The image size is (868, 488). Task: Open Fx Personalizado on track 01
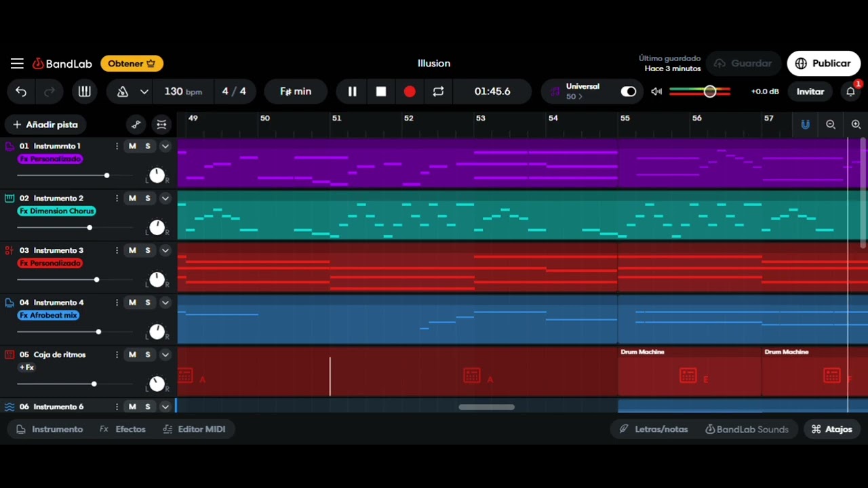tap(50, 159)
